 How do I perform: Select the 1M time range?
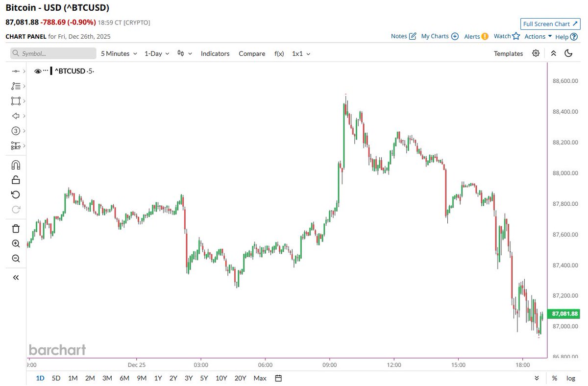point(73,378)
